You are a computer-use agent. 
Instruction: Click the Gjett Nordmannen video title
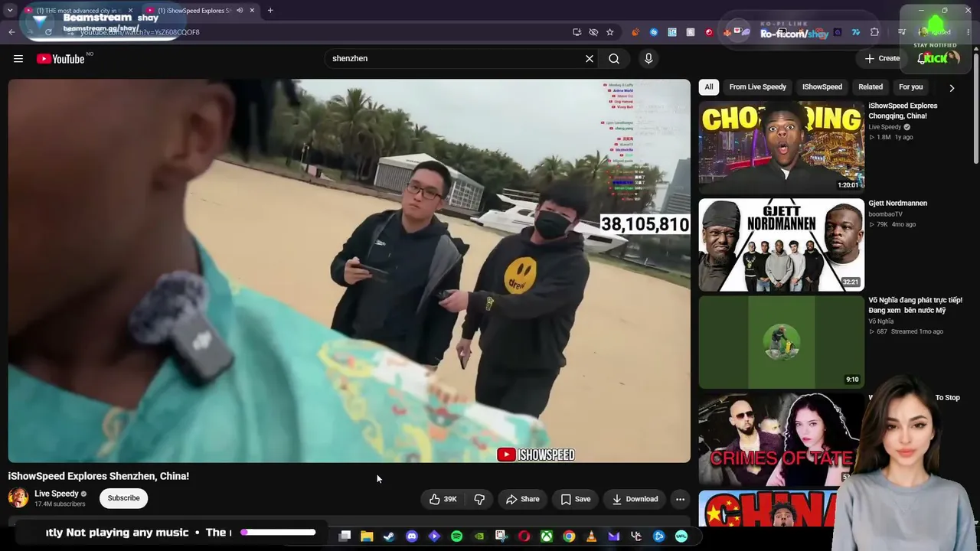(x=897, y=204)
